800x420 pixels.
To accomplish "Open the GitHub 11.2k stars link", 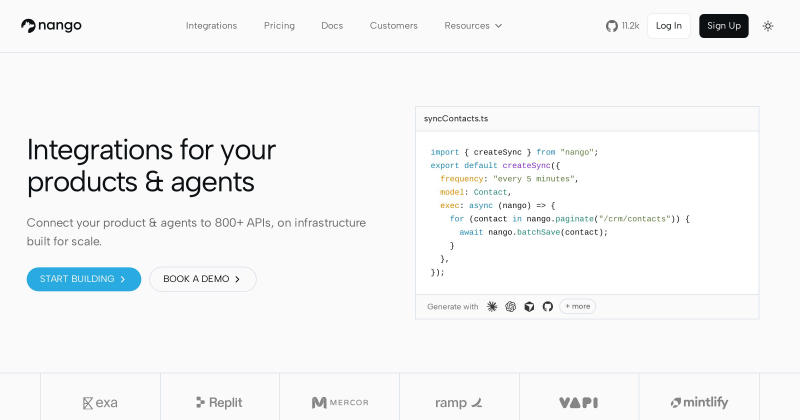I will [622, 26].
